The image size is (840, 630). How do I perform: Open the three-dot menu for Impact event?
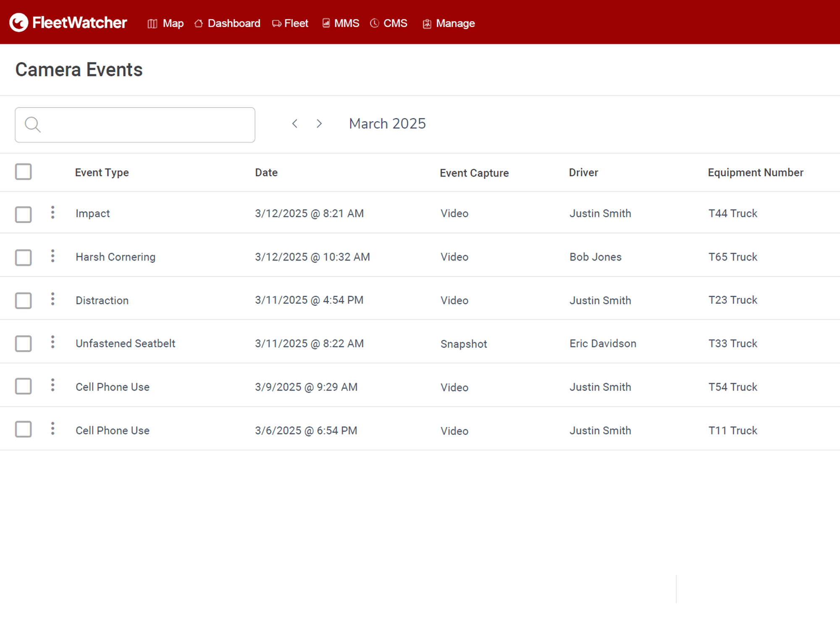52,212
